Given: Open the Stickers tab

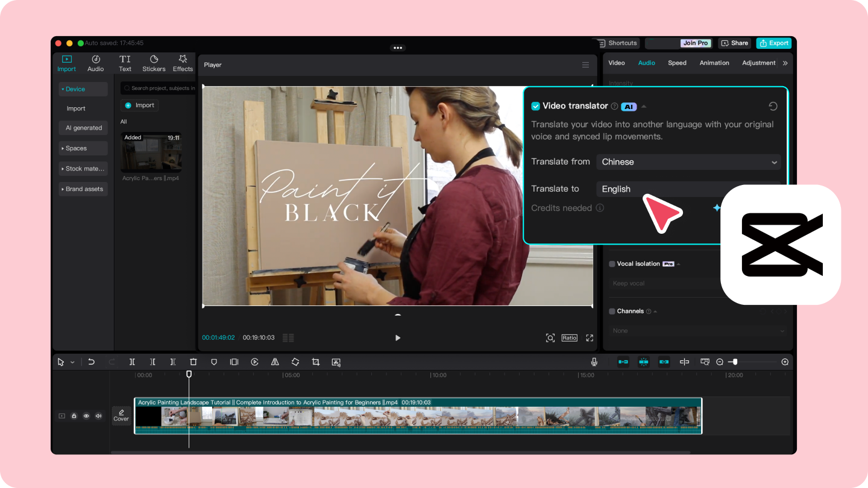Looking at the screenshot, I should [x=154, y=63].
